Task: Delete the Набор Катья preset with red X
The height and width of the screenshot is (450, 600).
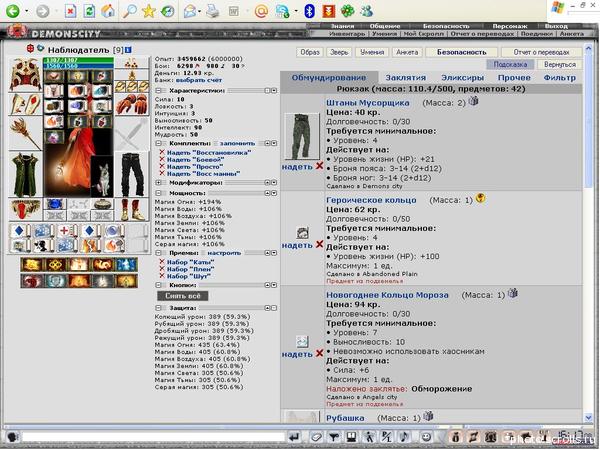Action: pyautogui.click(x=162, y=262)
